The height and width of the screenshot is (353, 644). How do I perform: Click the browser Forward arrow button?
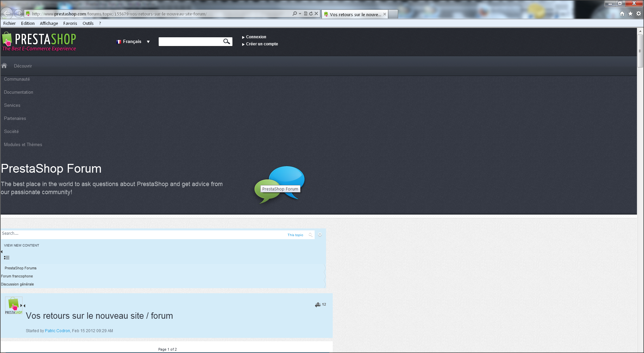[x=18, y=13]
